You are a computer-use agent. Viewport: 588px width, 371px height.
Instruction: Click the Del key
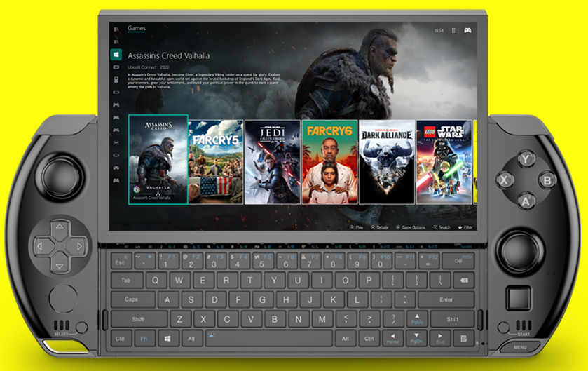[458, 261]
